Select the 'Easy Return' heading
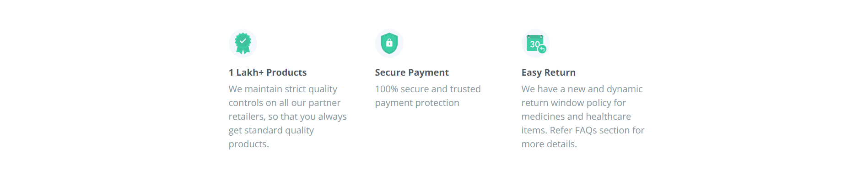 549,72
